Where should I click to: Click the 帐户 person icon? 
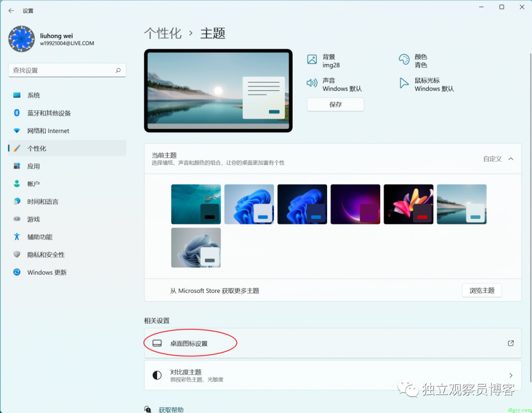17,184
